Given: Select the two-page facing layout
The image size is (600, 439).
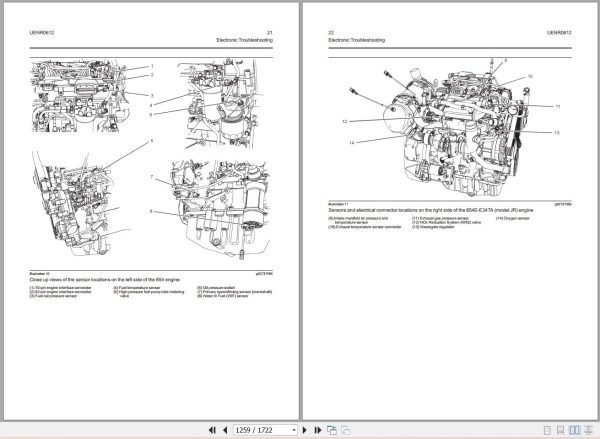Looking at the screenshot, I should [x=574, y=430].
